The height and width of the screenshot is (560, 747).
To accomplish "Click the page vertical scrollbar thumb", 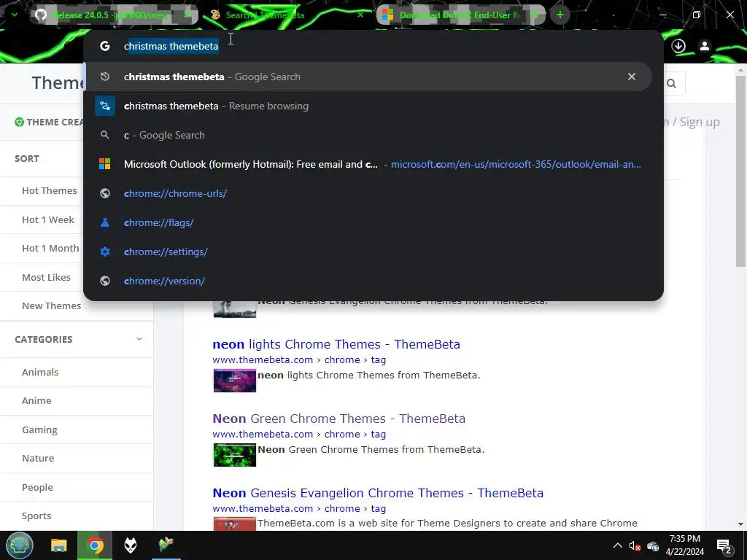I will 740,171.
